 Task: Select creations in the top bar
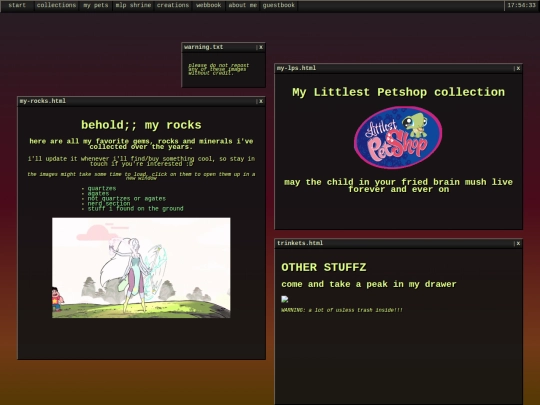point(173,6)
